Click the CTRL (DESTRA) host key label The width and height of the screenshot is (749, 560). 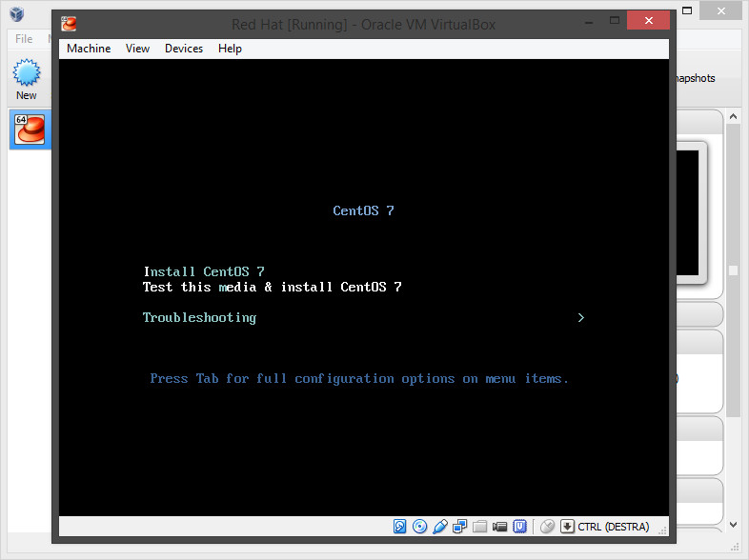(x=614, y=527)
